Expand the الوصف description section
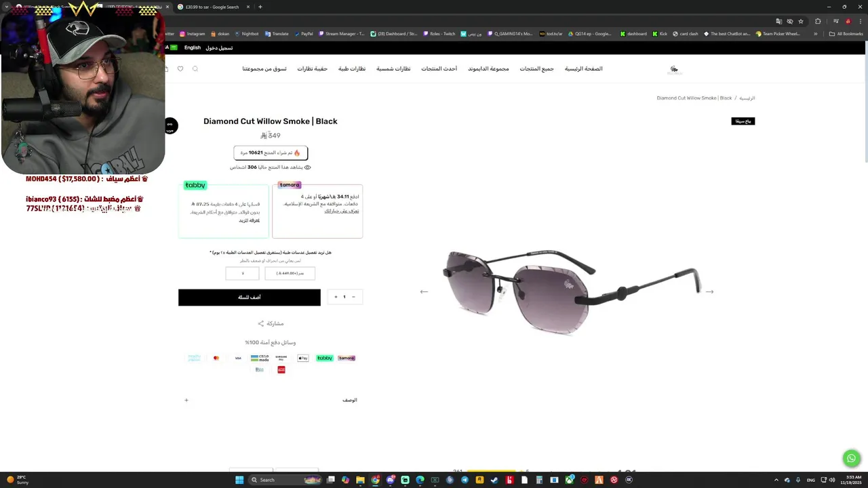This screenshot has width=868, height=488. coord(268,400)
